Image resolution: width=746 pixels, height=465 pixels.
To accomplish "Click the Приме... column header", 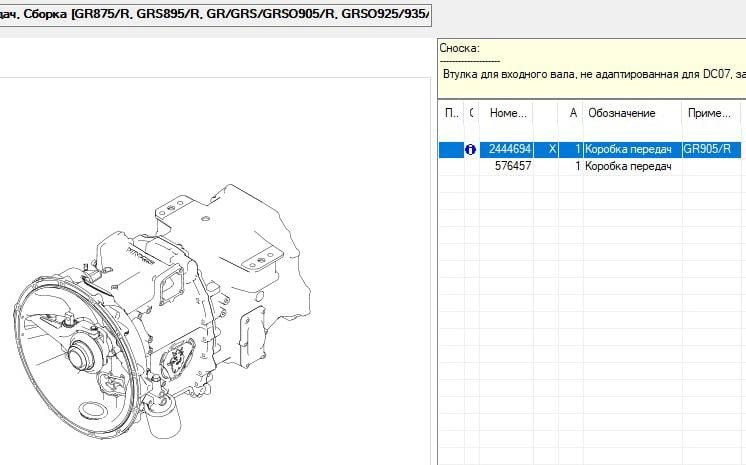I will click(x=710, y=113).
